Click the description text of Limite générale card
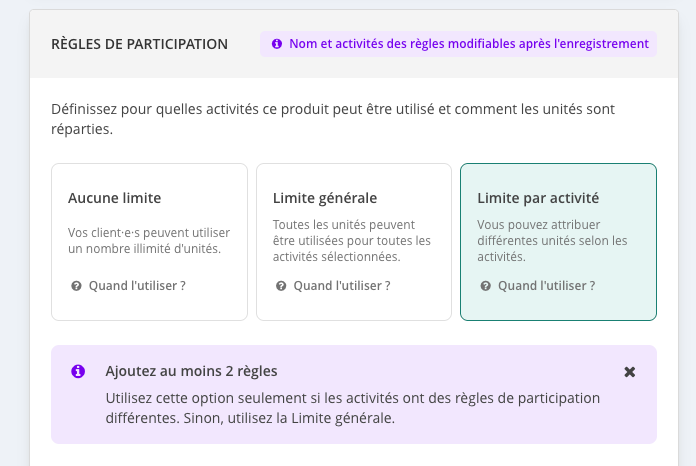696x466 pixels. 352,241
